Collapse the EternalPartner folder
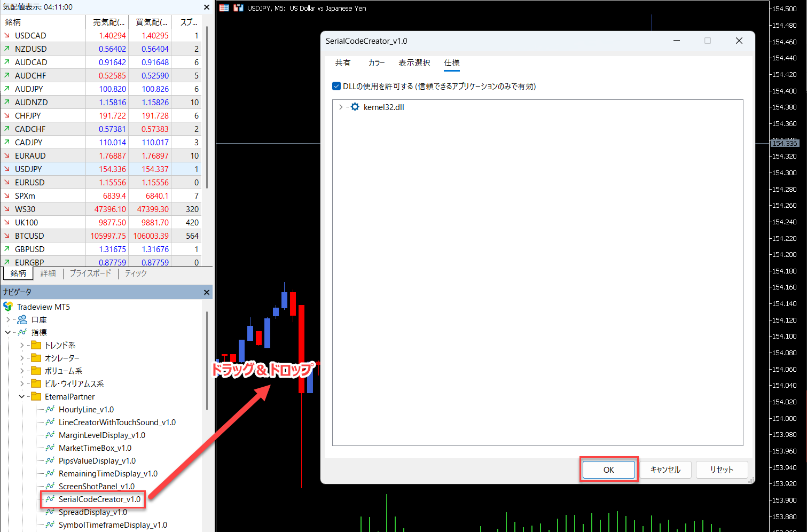Image resolution: width=807 pixels, height=532 pixels. [x=22, y=396]
